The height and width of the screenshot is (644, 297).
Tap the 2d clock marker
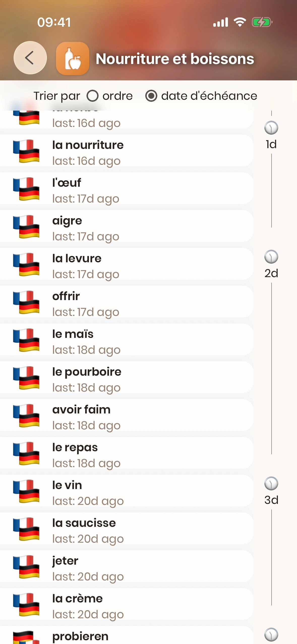pos(271,257)
